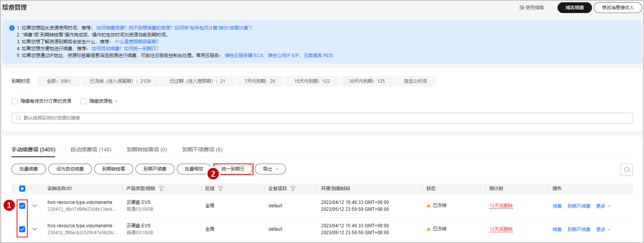Viewport: 644px width, 243px height.
Task: Toggle the select-all checkbox in the table header
Action: pos(22,189)
